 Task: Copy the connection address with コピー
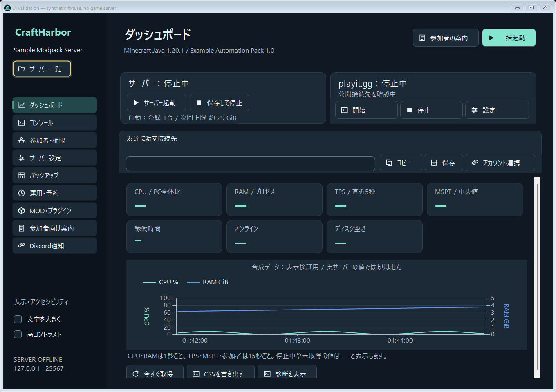(x=401, y=163)
